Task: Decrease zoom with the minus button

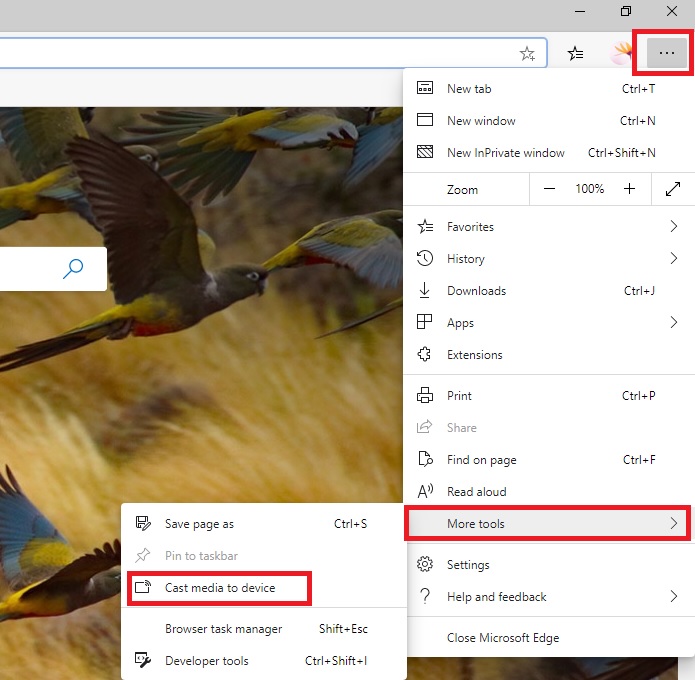Action: coord(549,189)
